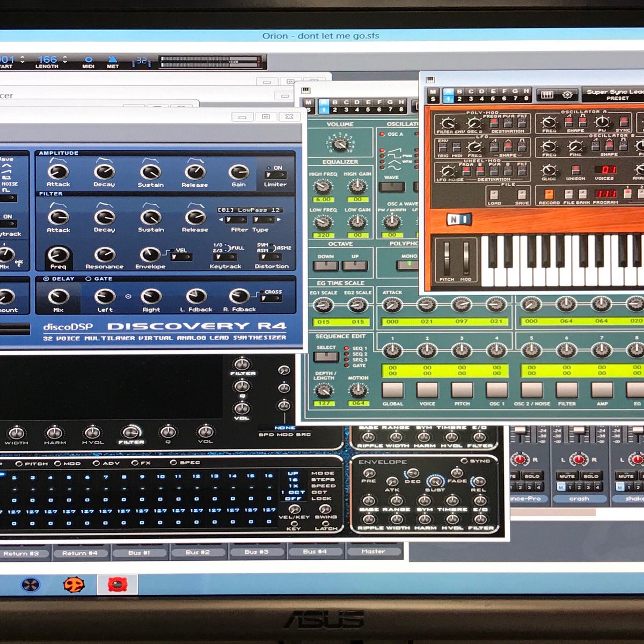The image size is (644, 644).
Task: Click green synth High Freq equalizer knob
Action: click(x=323, y=186)
